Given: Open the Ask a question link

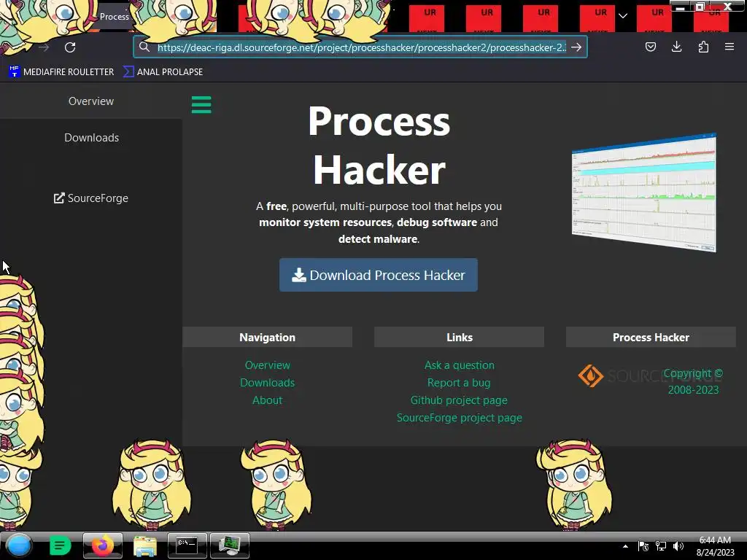Looking at the screenshot, I should click(460, 365).
